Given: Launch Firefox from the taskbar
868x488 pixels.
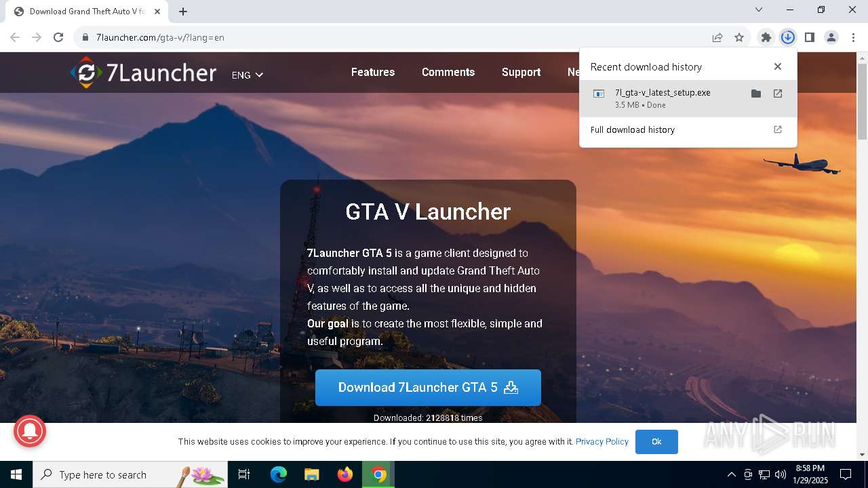Looking at the screenshot, I should (345, 474).
